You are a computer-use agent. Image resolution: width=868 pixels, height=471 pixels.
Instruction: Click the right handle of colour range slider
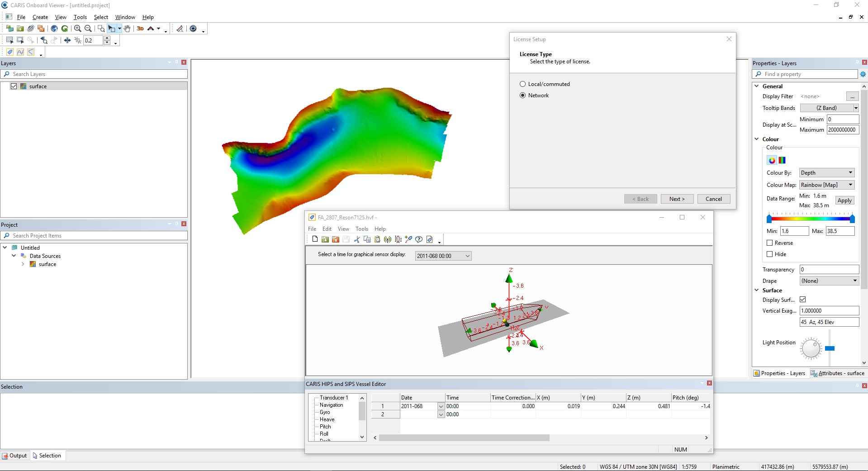[x=852, y=219]
